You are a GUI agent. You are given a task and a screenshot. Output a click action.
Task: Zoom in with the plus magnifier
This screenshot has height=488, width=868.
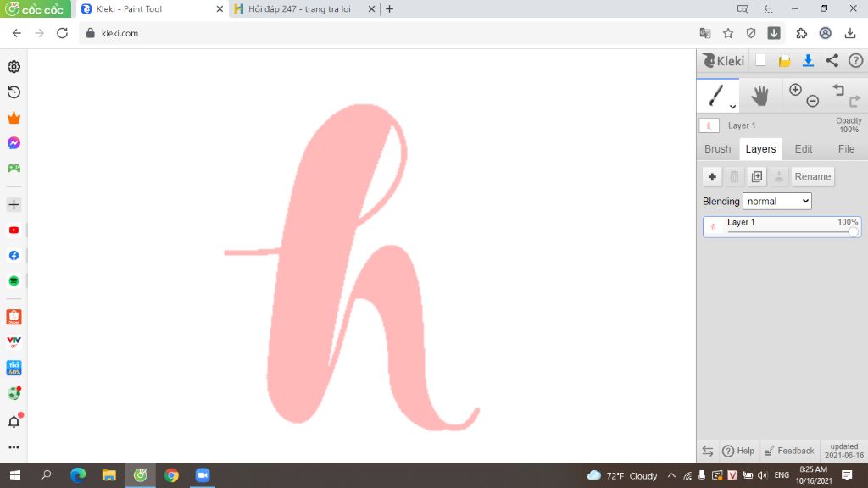[x=795, y=90]
